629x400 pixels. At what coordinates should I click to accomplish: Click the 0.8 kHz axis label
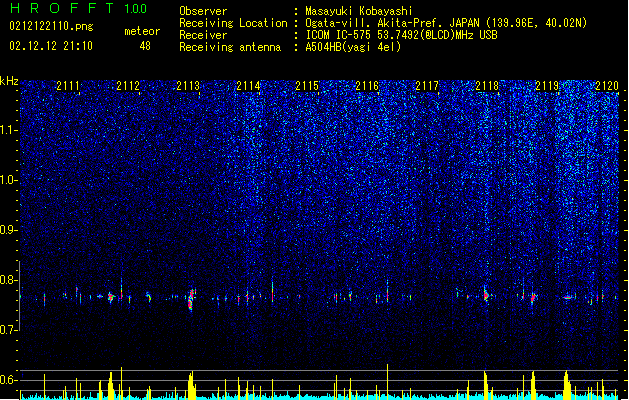(x=8, y=280)
